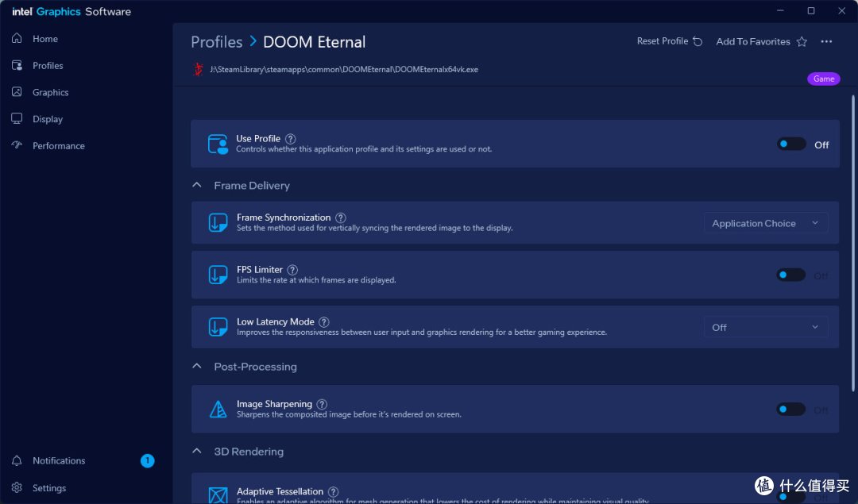Show help for Use Profile
The width and height of the screenshot is (858, 504).
pos(291,139)
